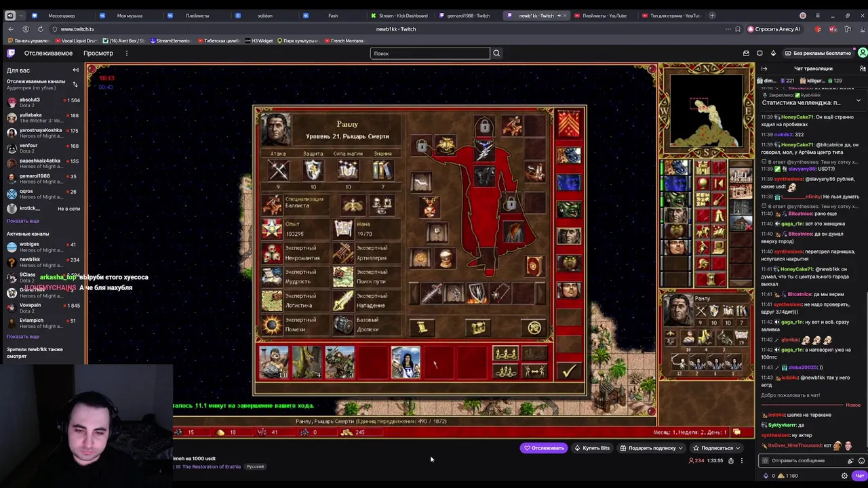Open the emote picker in chat
The width and height of the screenshot is (868, 488).
pos(861,461)
